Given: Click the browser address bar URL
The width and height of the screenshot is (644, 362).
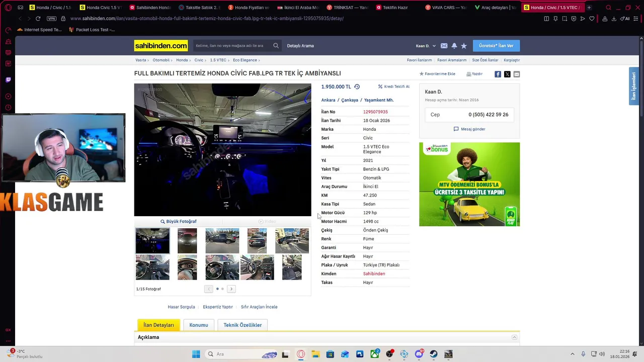Looking at the screenshot, I should 206,19.
